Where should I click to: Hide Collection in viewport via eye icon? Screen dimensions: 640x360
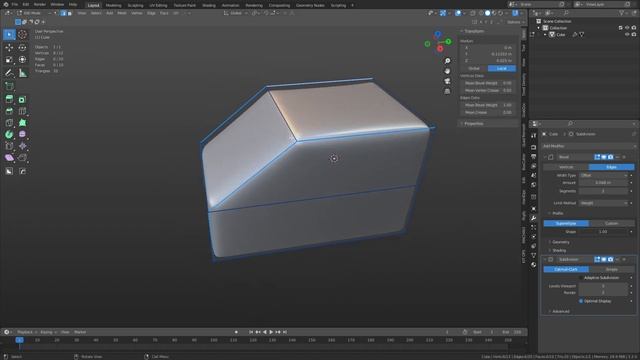(x=627, y=28)
